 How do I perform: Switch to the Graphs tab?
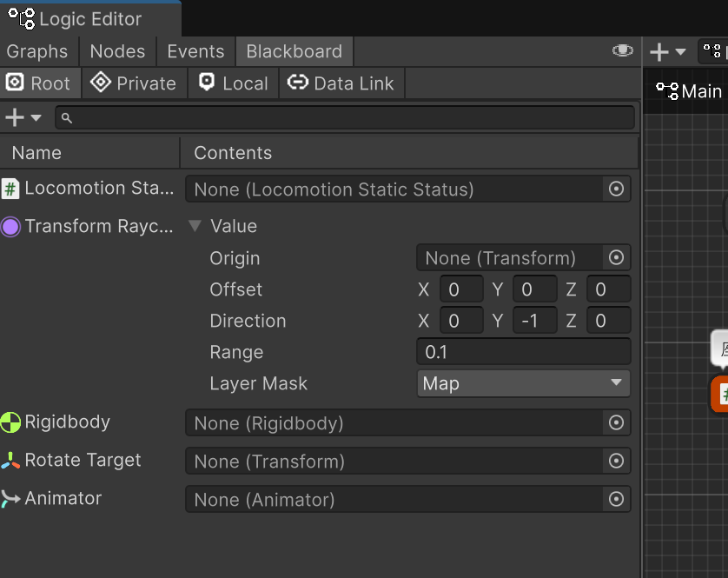[x=37, y=51]
